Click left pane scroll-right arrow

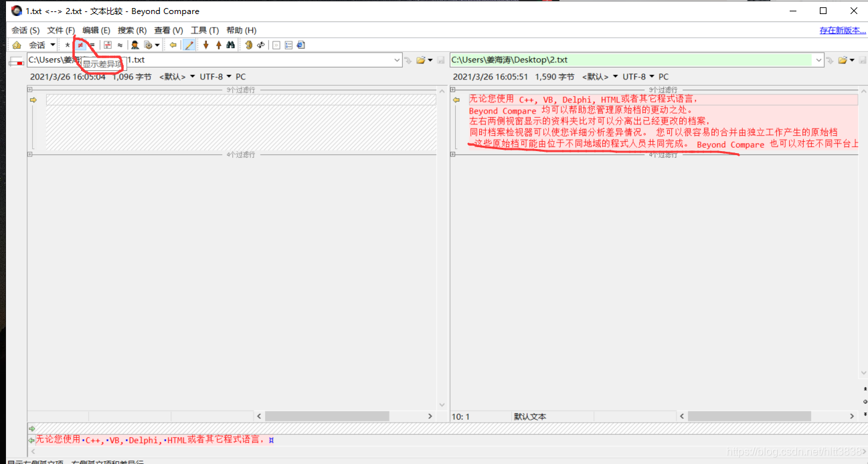[430, 416]
